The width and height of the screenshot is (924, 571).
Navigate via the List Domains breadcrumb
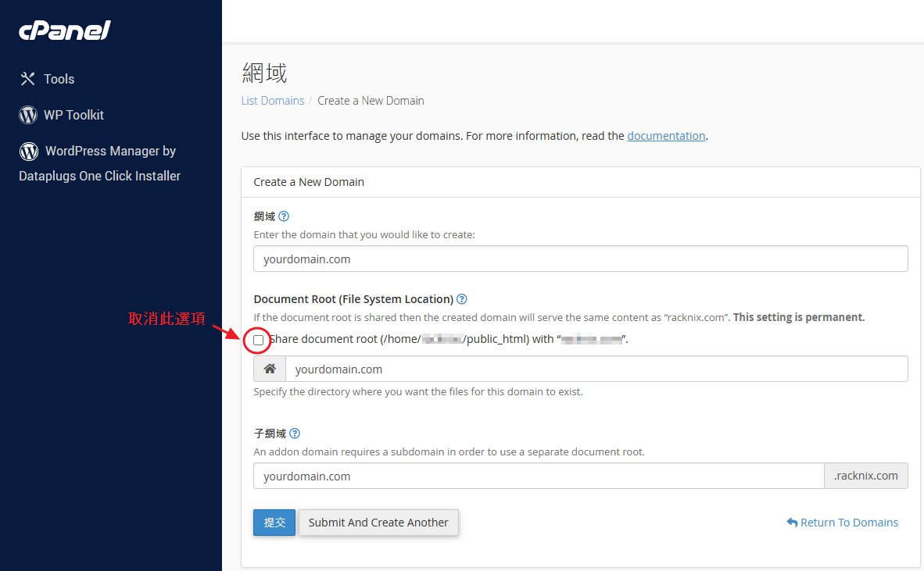[272, 100]
